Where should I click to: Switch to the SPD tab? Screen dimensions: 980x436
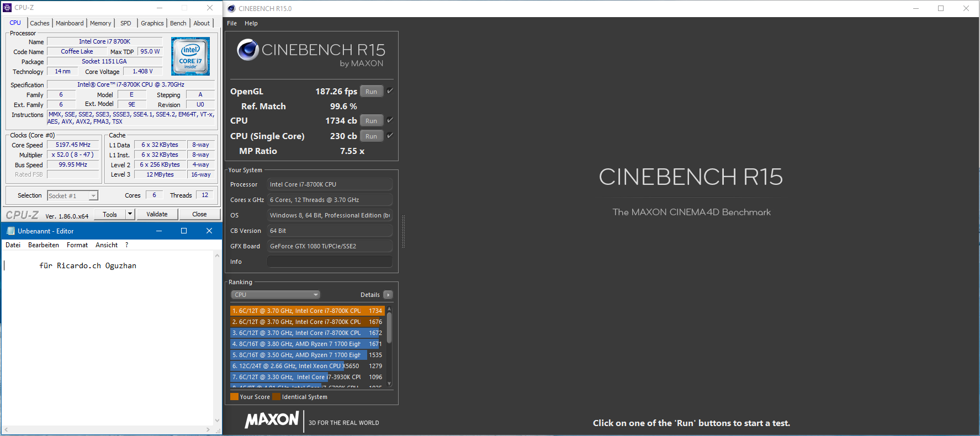(126, 23)
